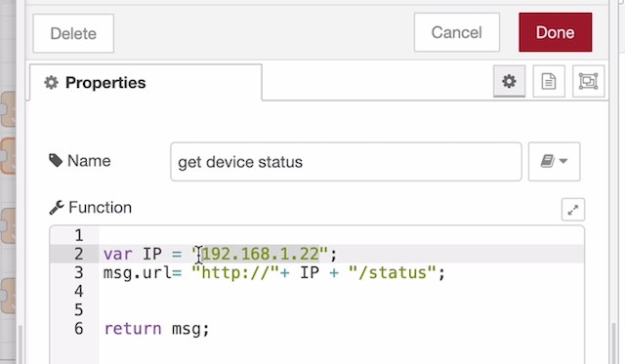Click the "http://" string on line 3
This screenshot has width=625, height=364.
(x=236, y=273)
